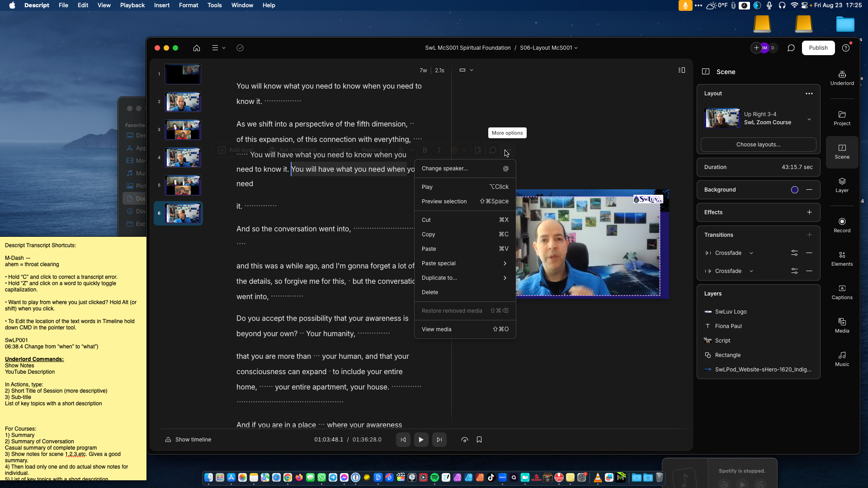
Task: Remove the Background color
Action: (x=809, y=190)
